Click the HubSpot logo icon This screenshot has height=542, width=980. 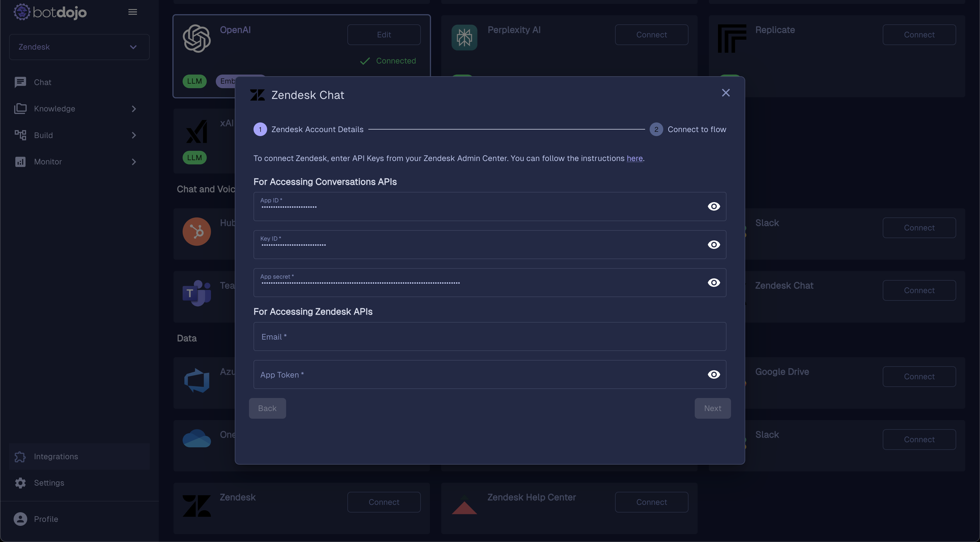click(x=196, y=231)
